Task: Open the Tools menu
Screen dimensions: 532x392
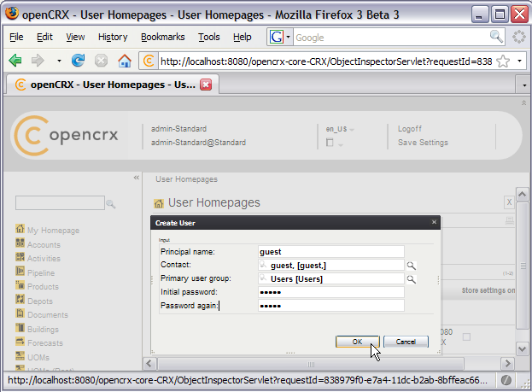Action: 209,37
